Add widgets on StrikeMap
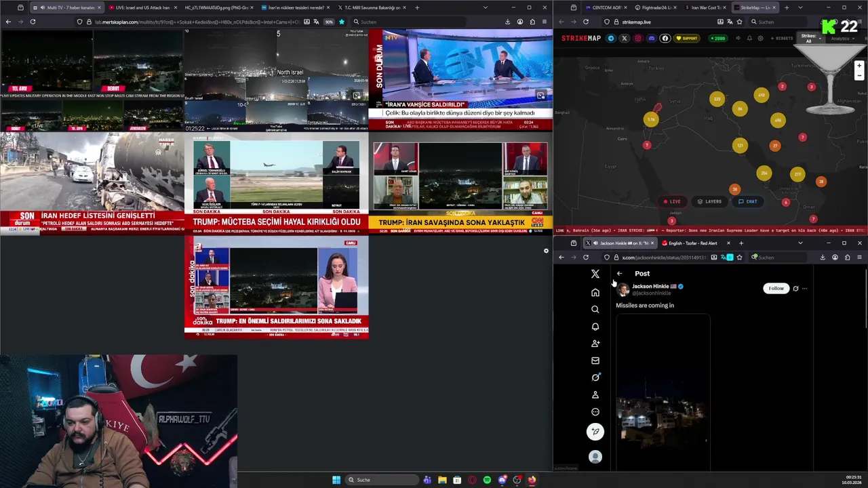This screenshot has width=868, height=488. 782,39
